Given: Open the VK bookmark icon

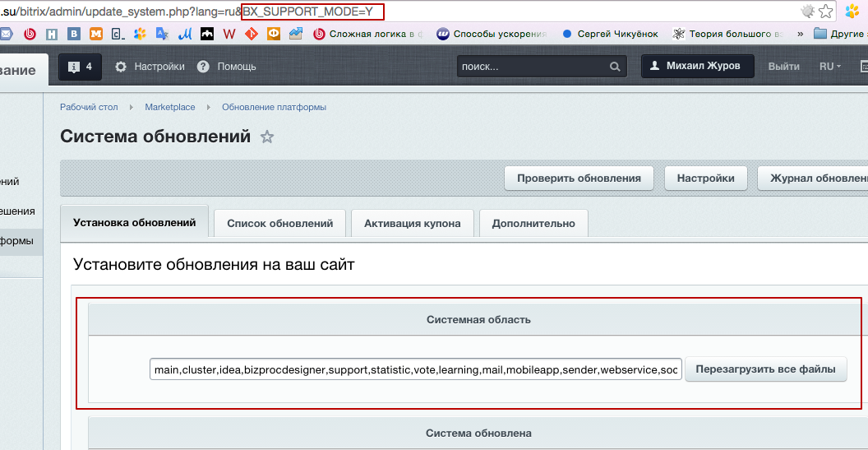Looking at the screenshot, I should (x=75, y=34).
